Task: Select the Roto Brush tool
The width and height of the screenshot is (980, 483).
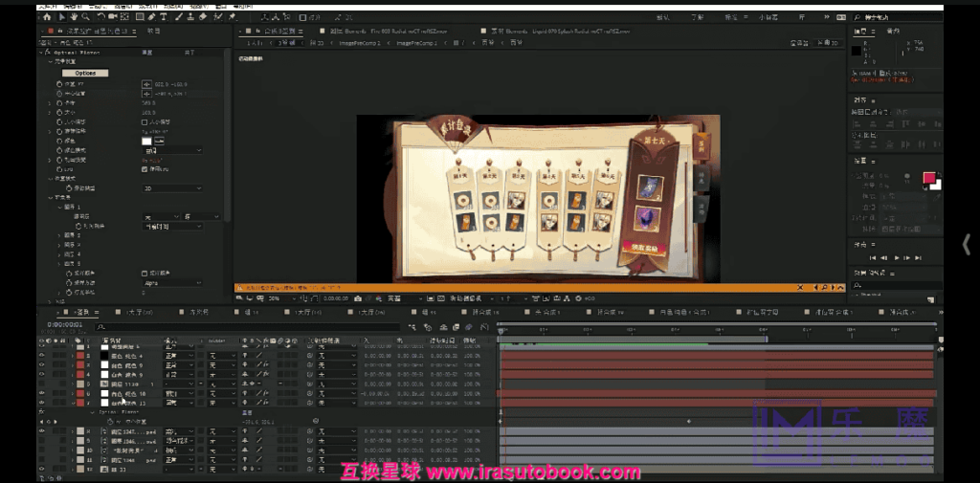Action: (x=218, y=17)
